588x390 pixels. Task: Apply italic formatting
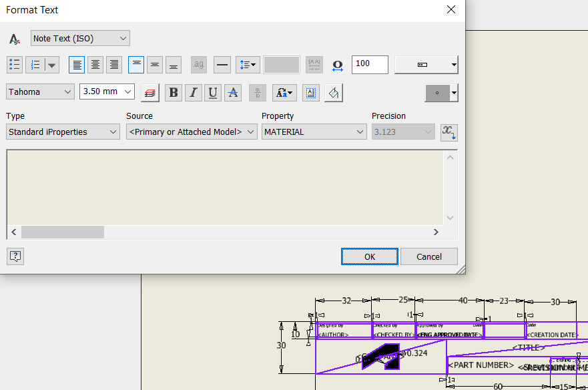coord(194,92)
